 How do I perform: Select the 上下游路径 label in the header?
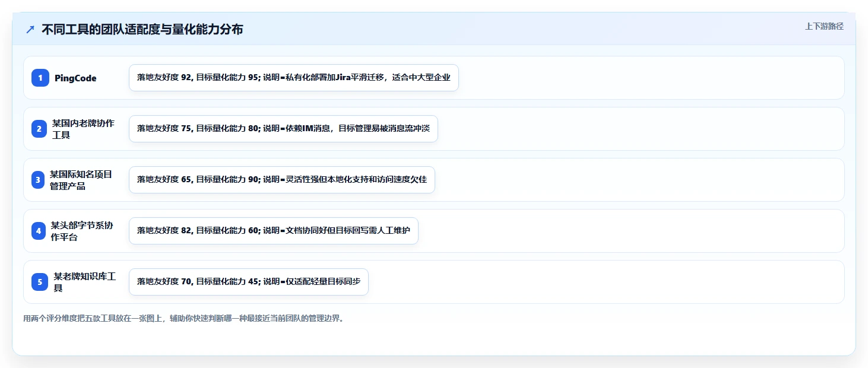[x=824, y=26]
